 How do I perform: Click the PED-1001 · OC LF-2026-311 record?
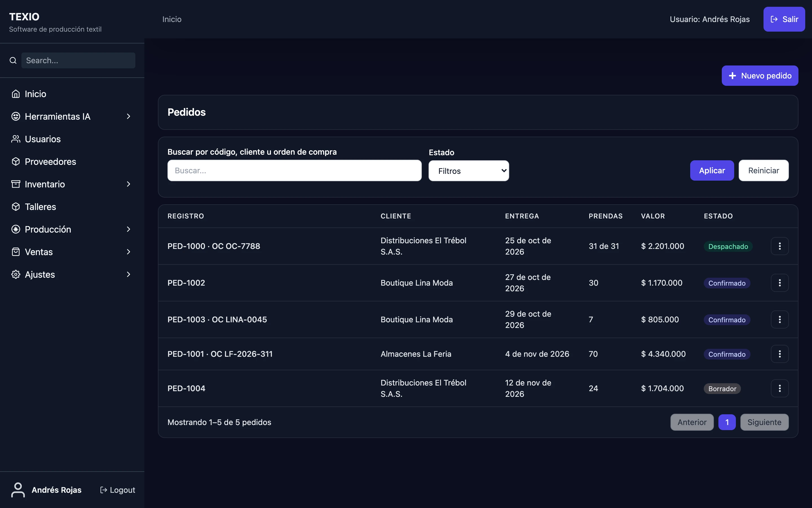click(x=220, y=354)
